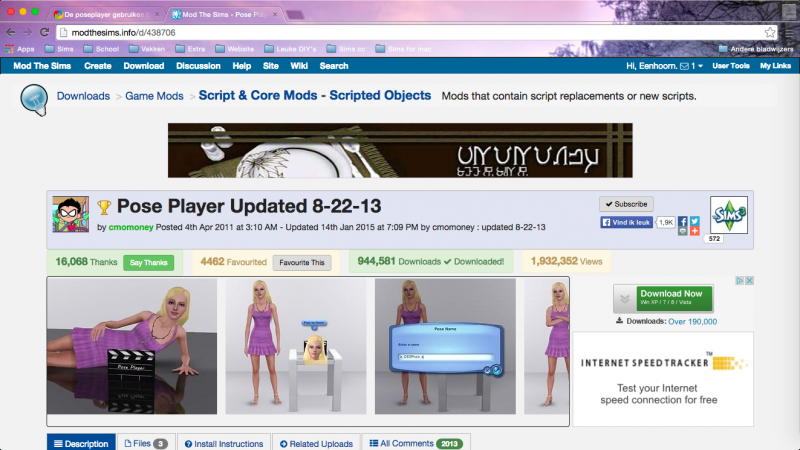
Task: Click the browser forward arrow
Action: click(27, 33)
